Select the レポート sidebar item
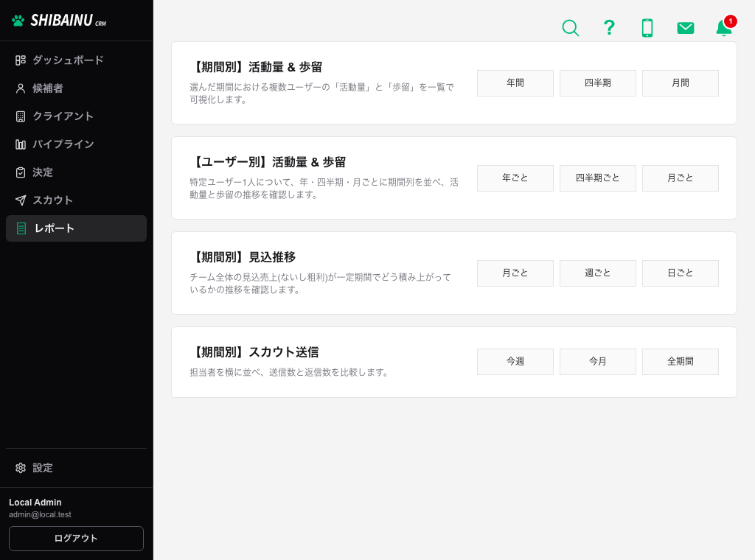 (76, 228)
